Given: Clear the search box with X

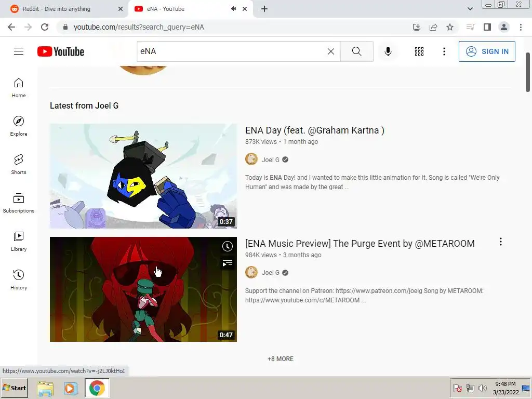Looking at the screenshot, I should point(331,51).
